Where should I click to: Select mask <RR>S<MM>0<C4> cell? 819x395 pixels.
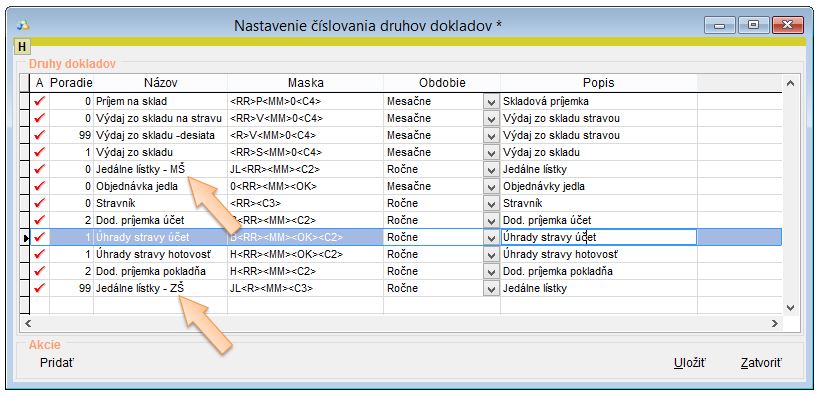[x=306, y=153]
